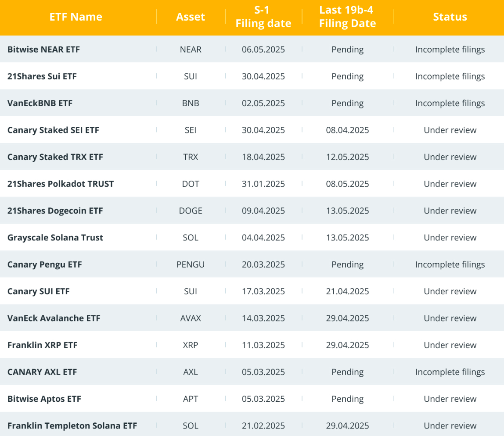Viewport: 504px width, 436px height.
Task: Click Pending in the Bitwise Aptos ETF row
Action: (347, 399)
